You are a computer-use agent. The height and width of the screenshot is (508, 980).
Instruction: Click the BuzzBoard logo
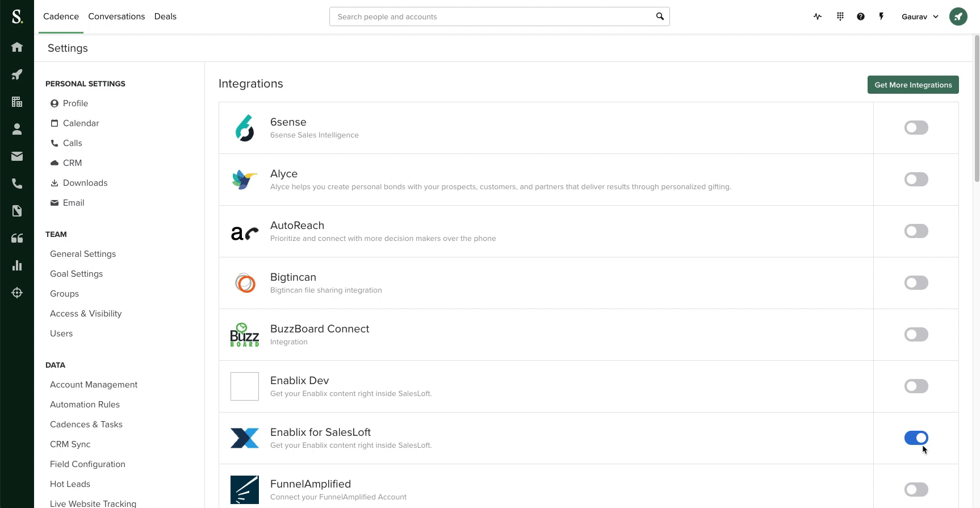pos(245,335)
